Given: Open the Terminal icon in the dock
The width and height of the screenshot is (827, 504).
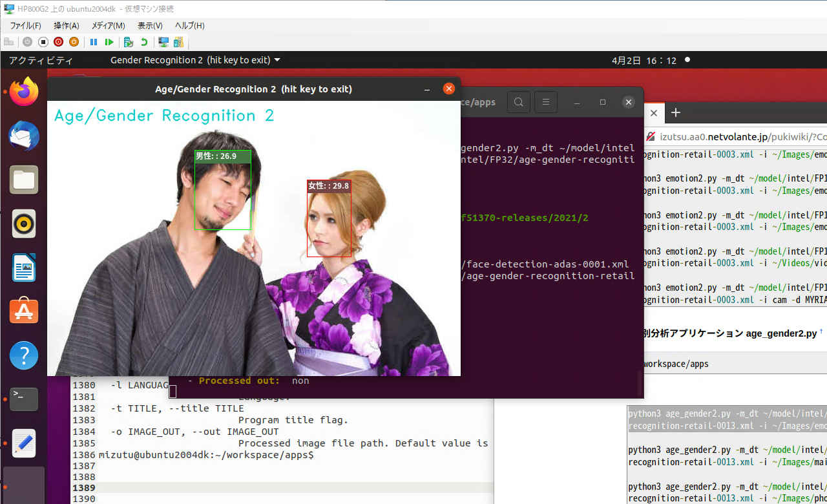Looking at the screenshot, I should pos(24,399).
